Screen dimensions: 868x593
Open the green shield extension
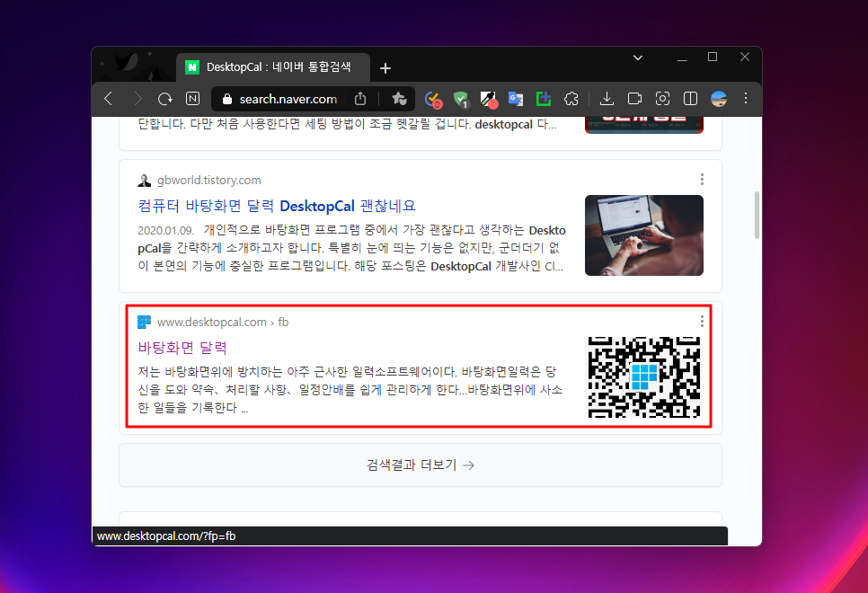pyautogui.click(x=461, y=100)
